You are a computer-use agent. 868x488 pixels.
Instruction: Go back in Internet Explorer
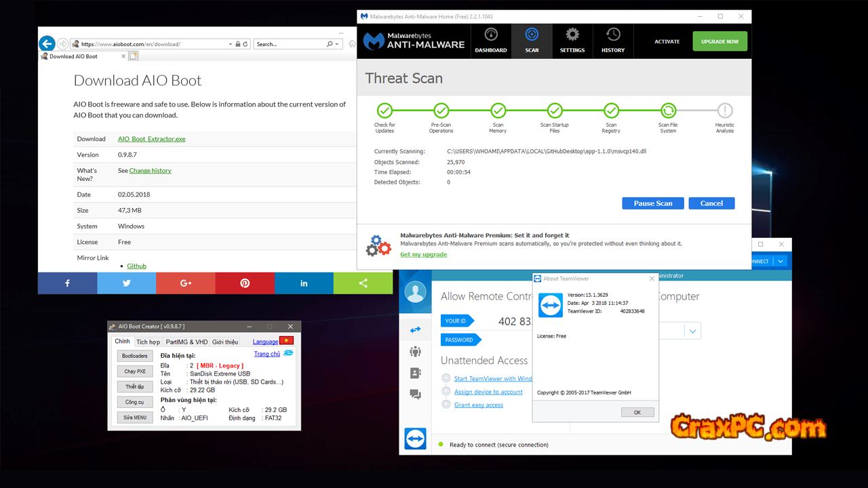[47, 44]
